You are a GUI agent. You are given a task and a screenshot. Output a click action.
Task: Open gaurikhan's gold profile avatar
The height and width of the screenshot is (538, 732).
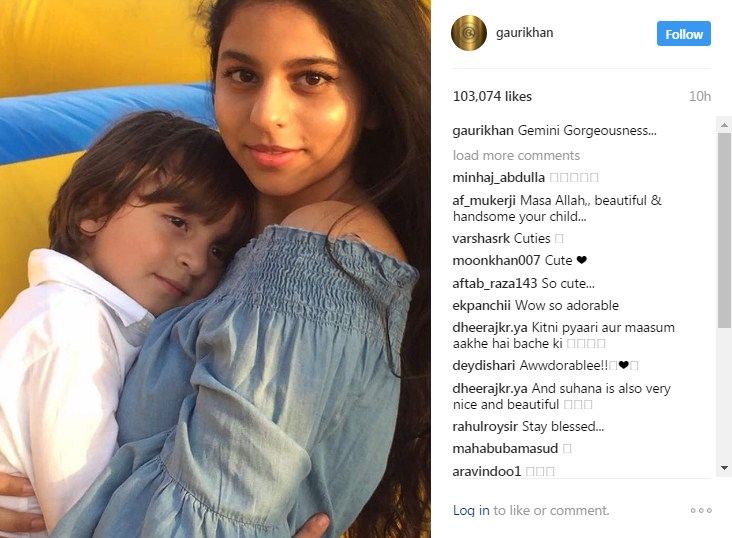469,33
